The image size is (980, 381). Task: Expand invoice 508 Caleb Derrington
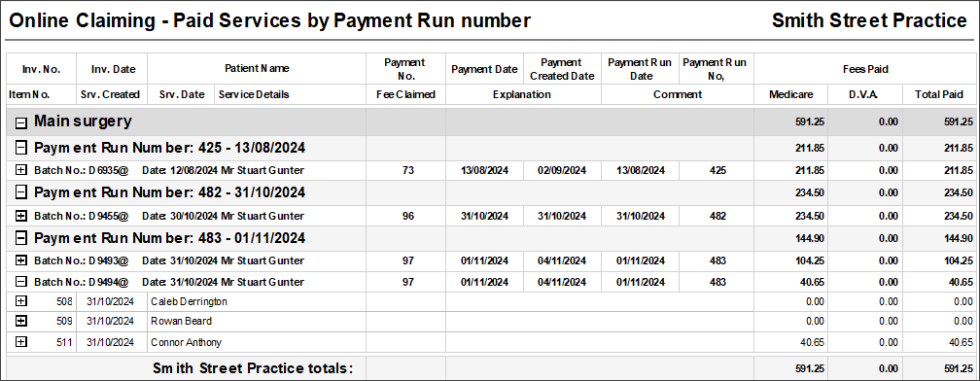point(21,301)
